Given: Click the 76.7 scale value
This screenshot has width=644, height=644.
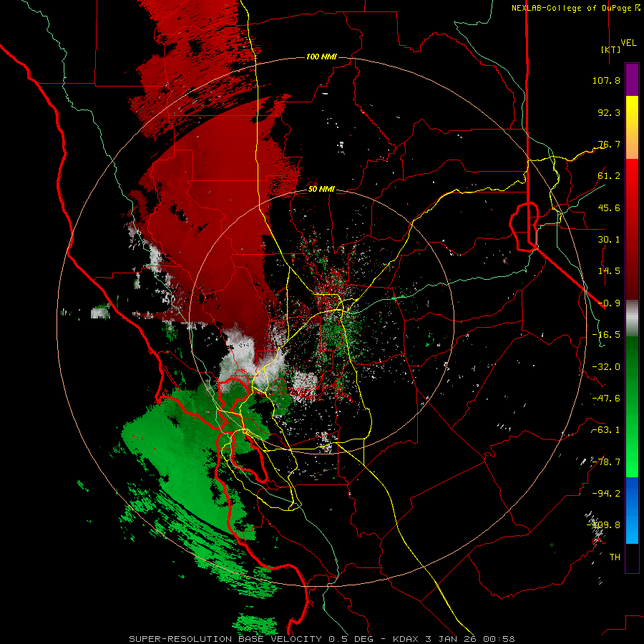Looking at the screenshot, I should point(609,144).
